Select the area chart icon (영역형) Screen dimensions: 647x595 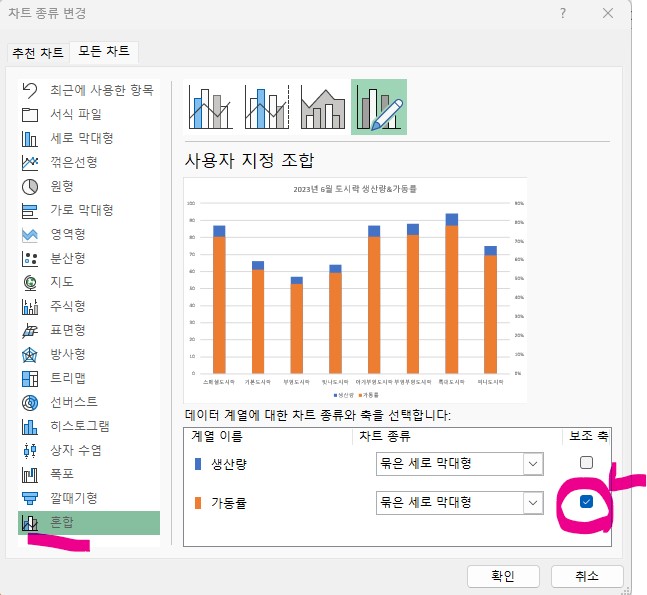tap(30, 234)
